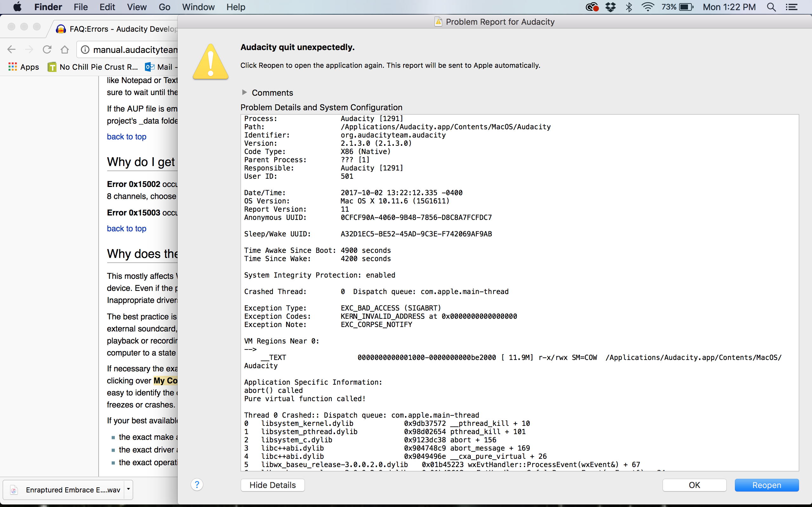Open downloaded wav file options arrow

pos(128,489)
